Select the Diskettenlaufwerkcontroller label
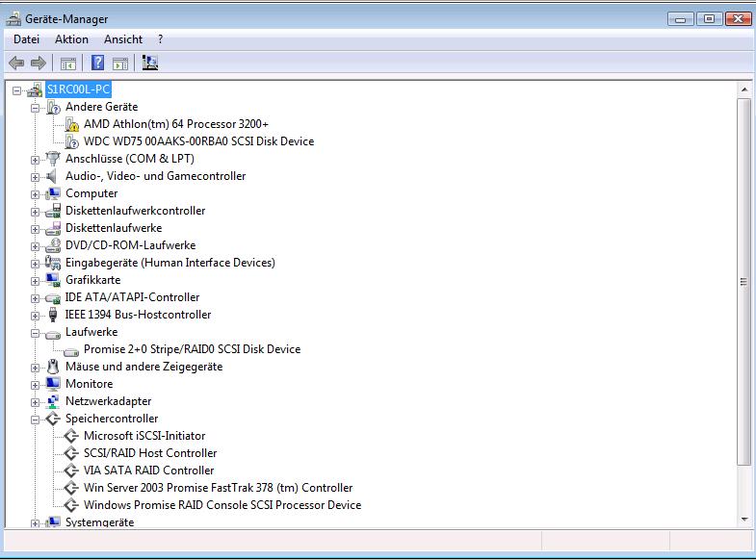Screen dimensions: 756x560 pos(135,211)
